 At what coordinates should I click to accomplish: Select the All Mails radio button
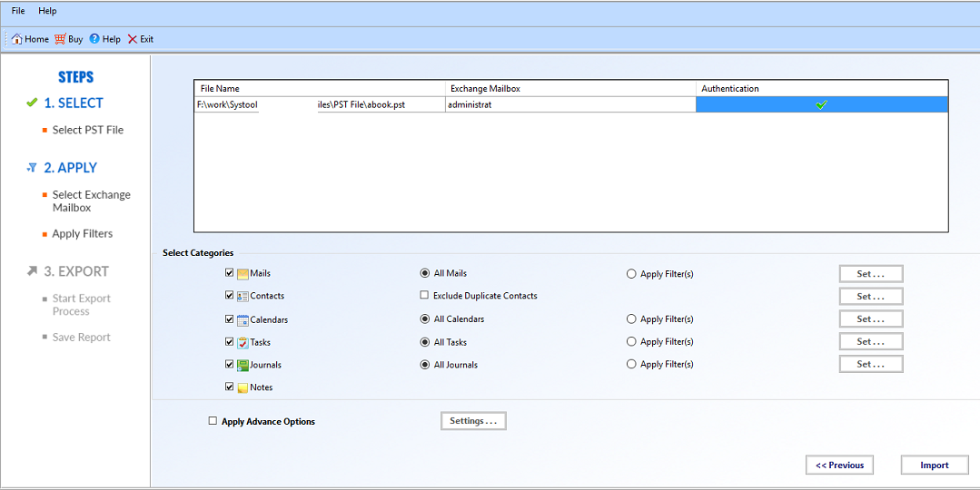coord(425,273)
